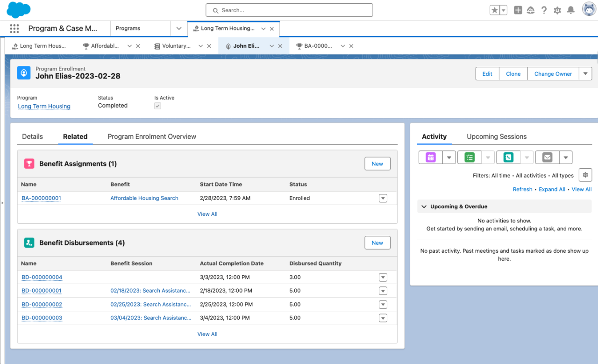Click the global Search field
This screenshot has height=364, width=598.
point(289,10)
